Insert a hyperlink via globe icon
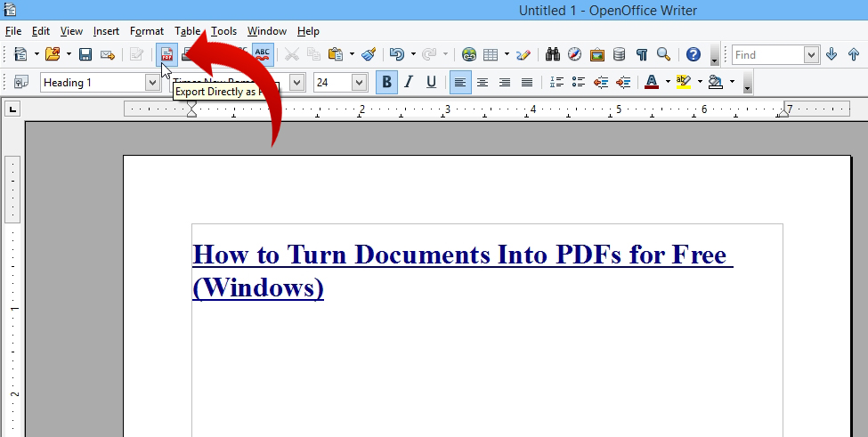Viewport: 868px width, 437px height. click(469, 54)
